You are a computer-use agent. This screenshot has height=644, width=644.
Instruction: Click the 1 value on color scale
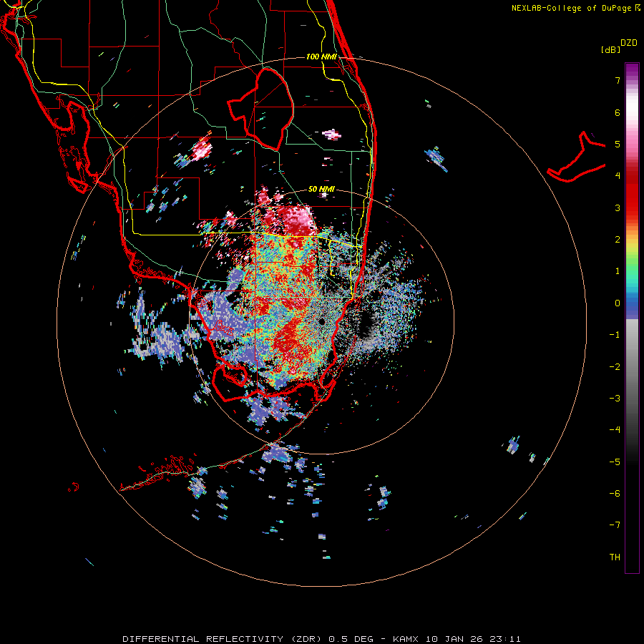click(x=618, y=271)
